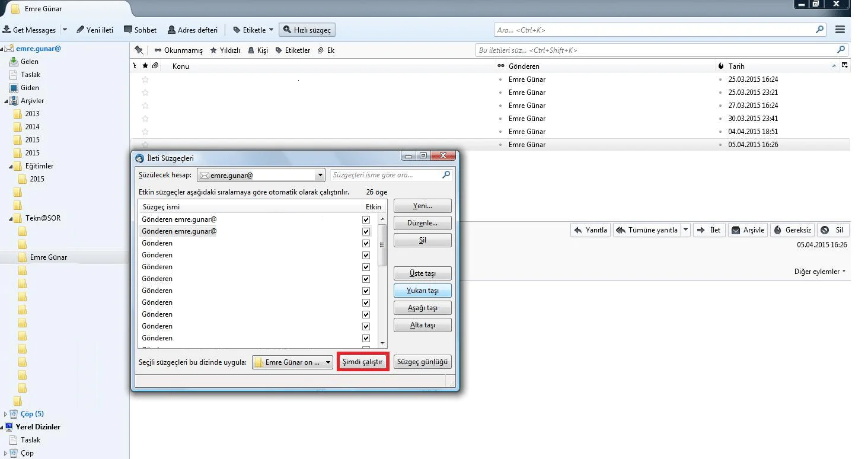Viewport: 868px width, 459px height.
Task: Archive the message with Arşivle
Action: (748, 230)
